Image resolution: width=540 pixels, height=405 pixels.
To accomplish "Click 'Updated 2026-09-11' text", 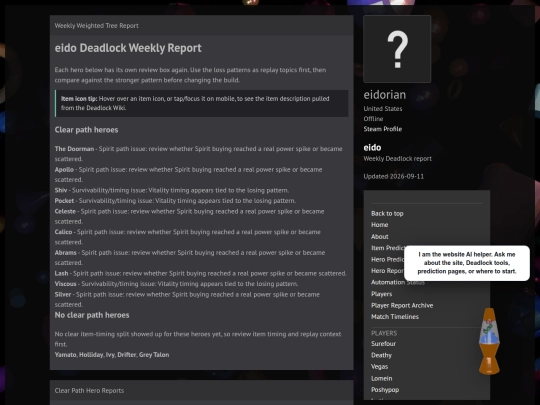I will [x=394, y=176].
